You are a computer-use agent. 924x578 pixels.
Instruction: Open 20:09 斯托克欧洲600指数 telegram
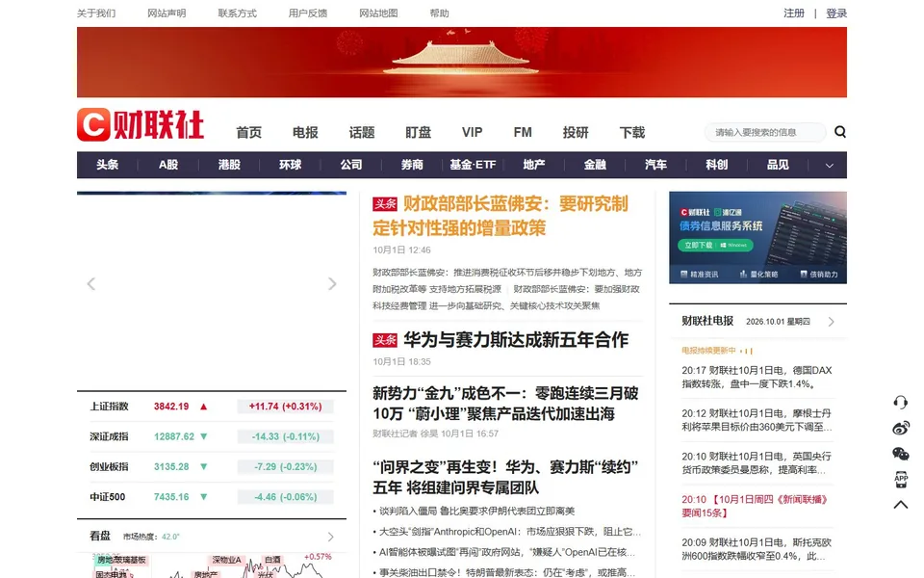[757, 549]
